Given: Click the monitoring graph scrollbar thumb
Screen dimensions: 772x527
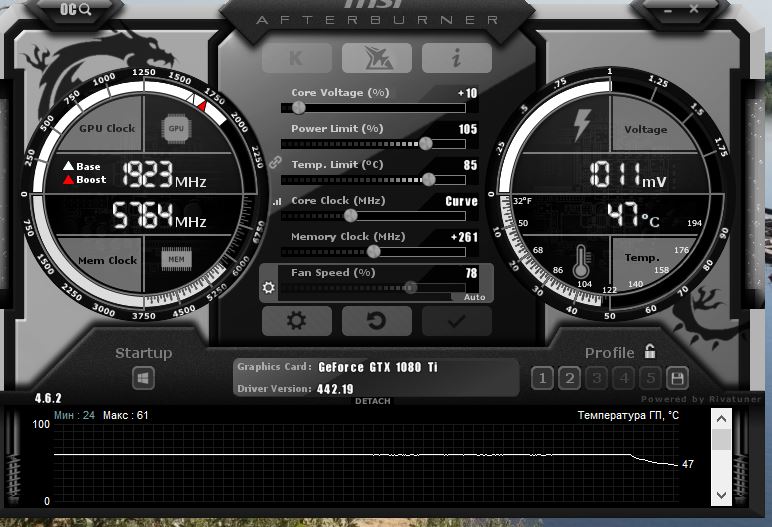Looking at the screenshot, I should coord(721,439).
